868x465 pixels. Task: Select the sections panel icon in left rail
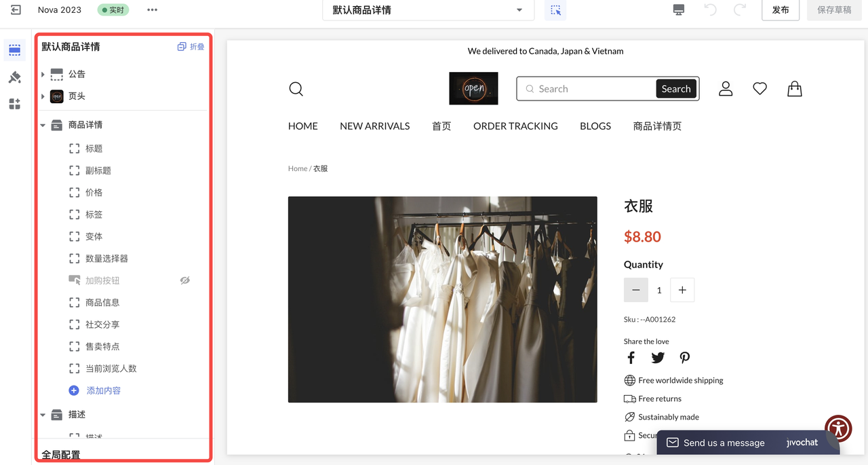tap(14, 50)
